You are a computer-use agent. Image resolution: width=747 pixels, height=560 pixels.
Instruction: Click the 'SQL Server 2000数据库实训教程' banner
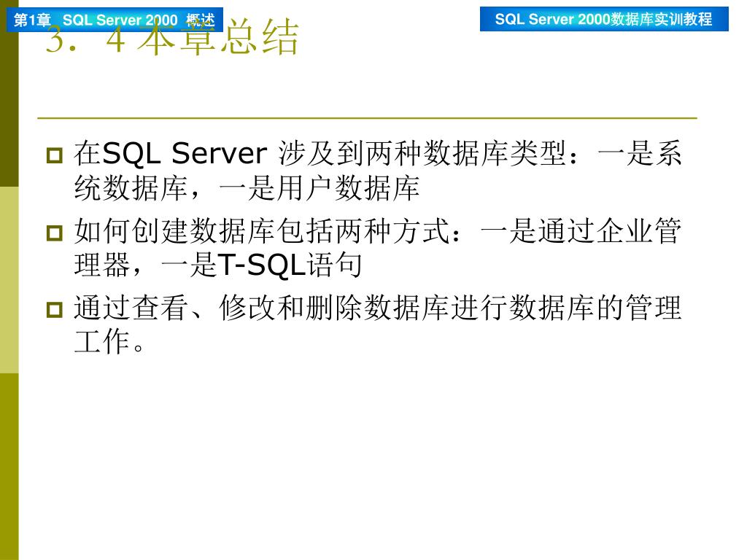click(x=604, y=19)
